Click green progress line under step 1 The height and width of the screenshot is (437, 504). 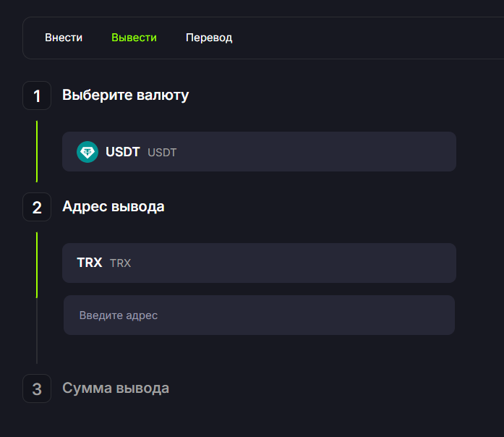(37, 151)
